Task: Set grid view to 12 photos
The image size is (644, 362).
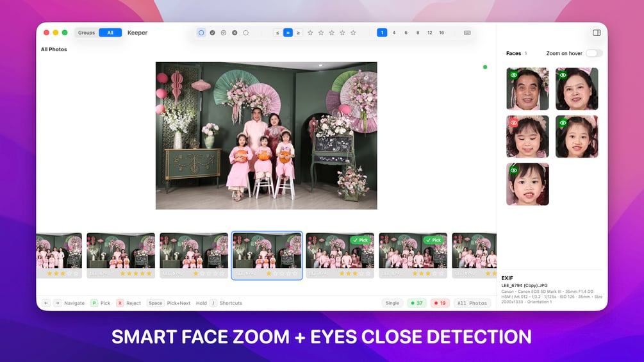Action: coord(429,33)
